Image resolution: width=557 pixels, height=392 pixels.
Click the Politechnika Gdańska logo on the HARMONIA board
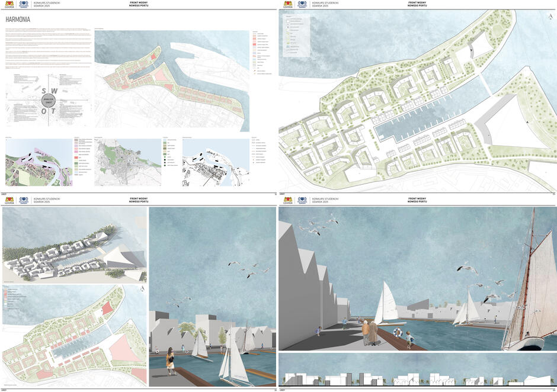coord(24,4)
